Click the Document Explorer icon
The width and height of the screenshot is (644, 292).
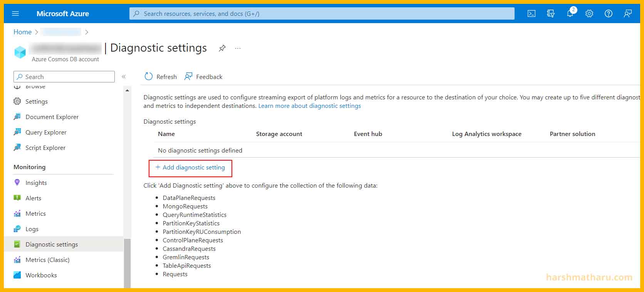click(x=17, y=117)
